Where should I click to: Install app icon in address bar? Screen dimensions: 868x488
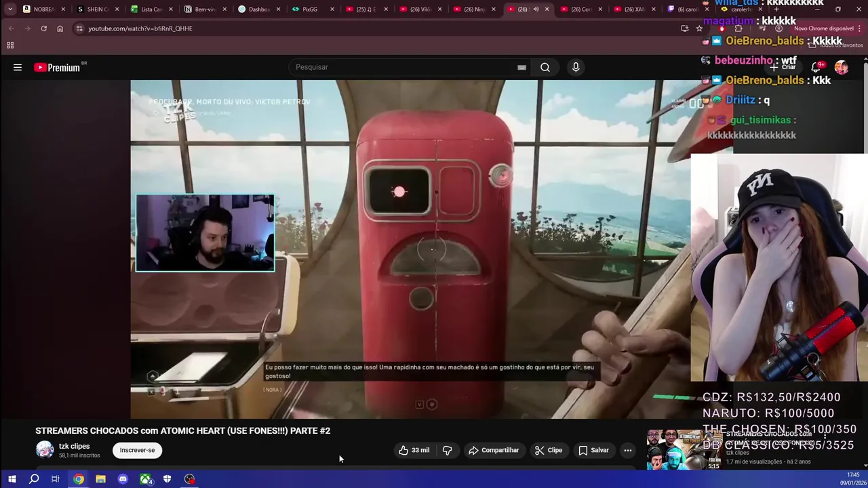[684, 28]
